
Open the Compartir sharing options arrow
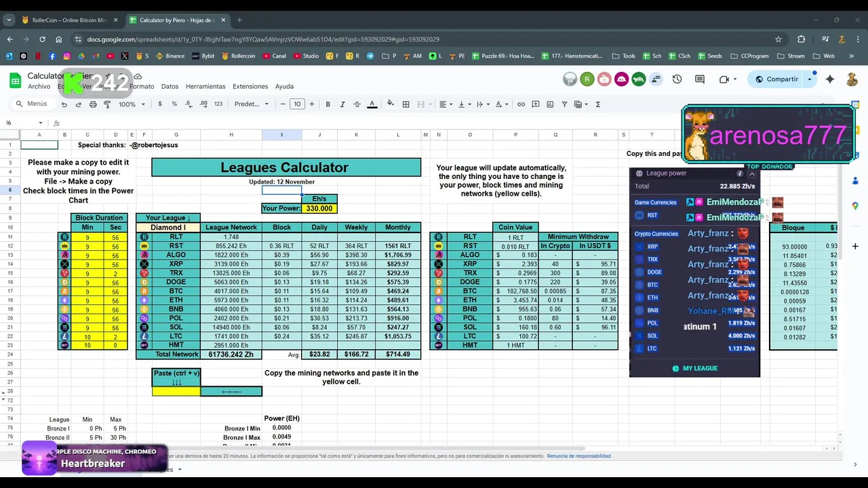(809, 79)
